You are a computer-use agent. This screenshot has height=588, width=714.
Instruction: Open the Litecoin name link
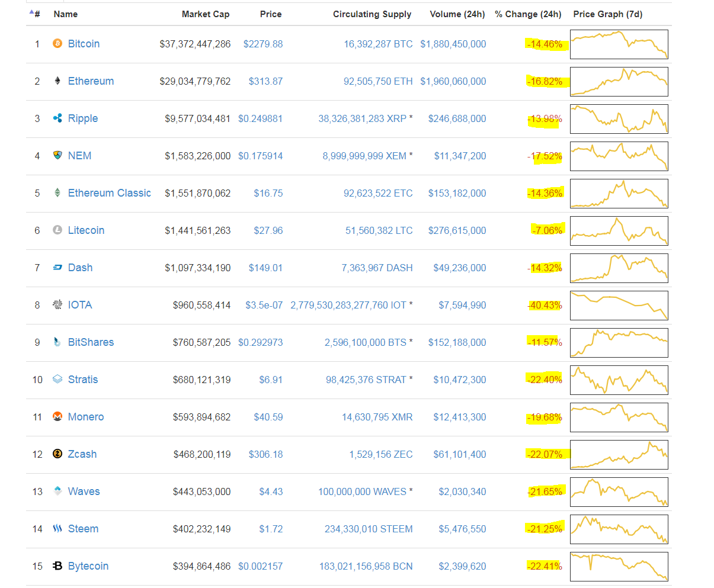click(x=86, y=230)
